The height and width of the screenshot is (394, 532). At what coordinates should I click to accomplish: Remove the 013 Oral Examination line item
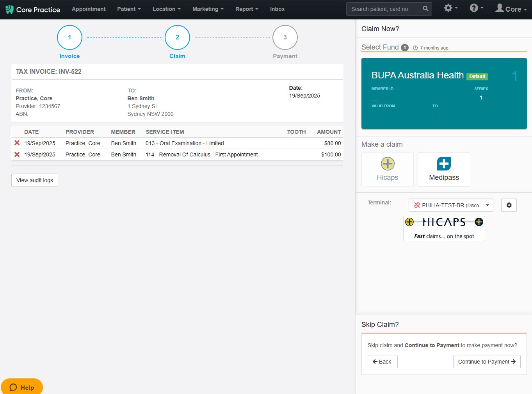point(17,143)
